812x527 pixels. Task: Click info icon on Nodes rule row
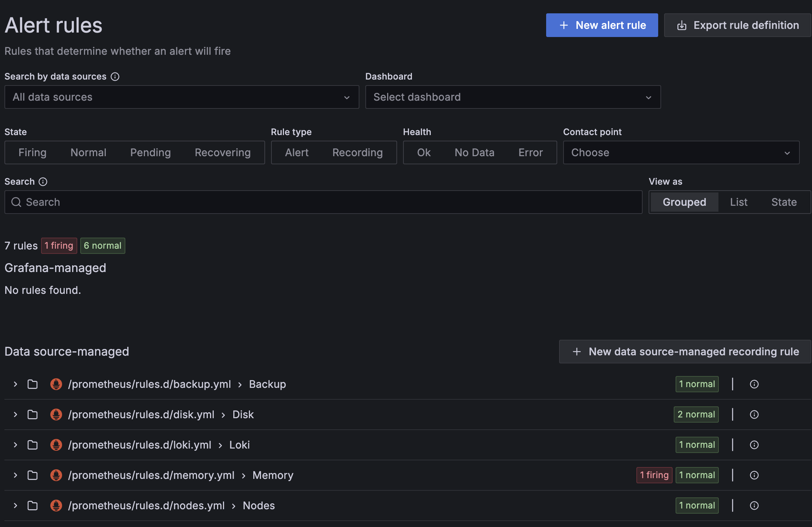[754, 506]
